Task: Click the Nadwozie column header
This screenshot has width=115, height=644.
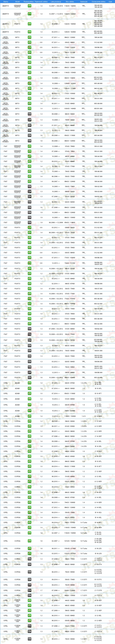Action: pyautogui.click(x=84, y=1)
